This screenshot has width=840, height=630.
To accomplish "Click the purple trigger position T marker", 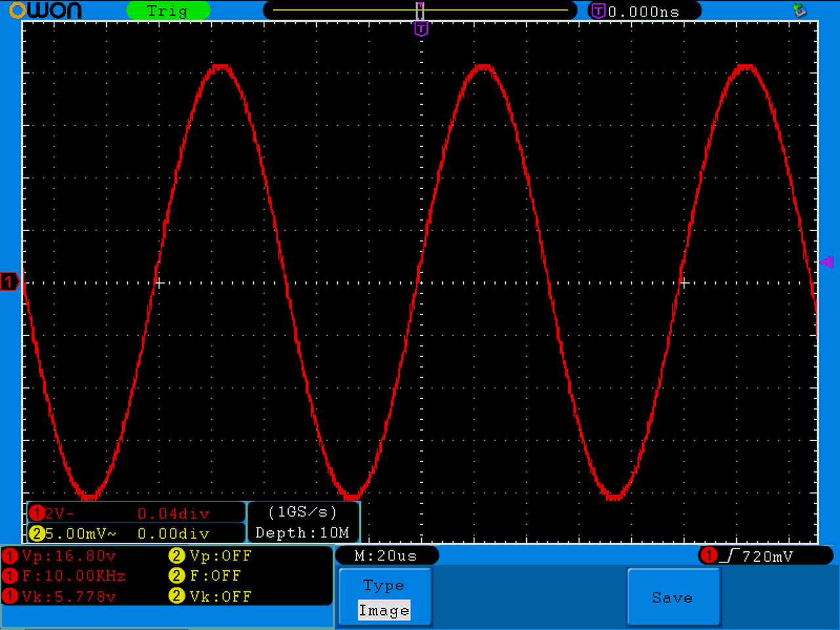I will click(421, 29).
